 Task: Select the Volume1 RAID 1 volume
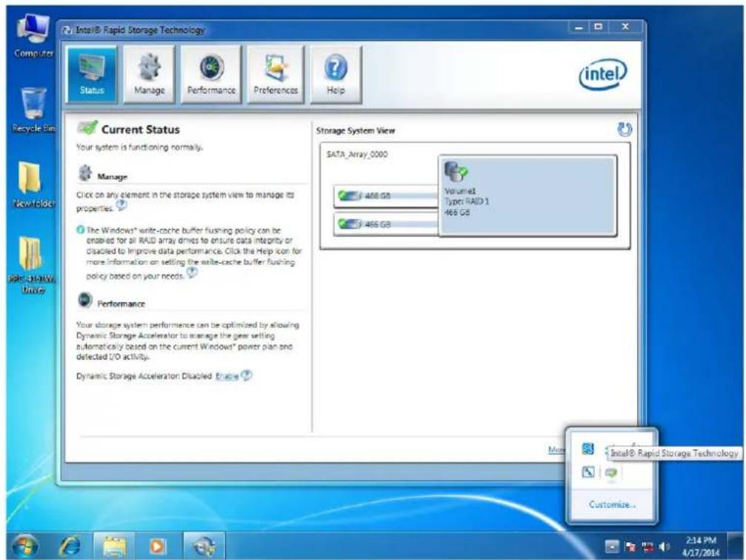tap(527, 196)
